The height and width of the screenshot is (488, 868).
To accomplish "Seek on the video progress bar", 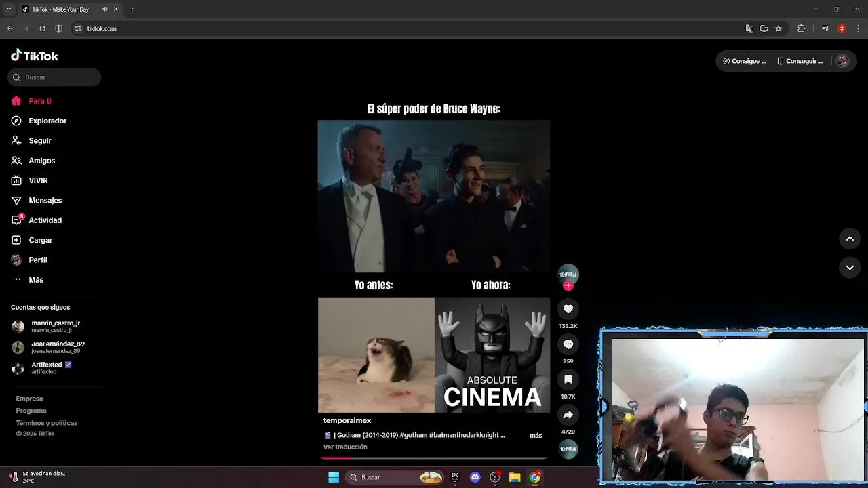I will [x=434, y=458].
